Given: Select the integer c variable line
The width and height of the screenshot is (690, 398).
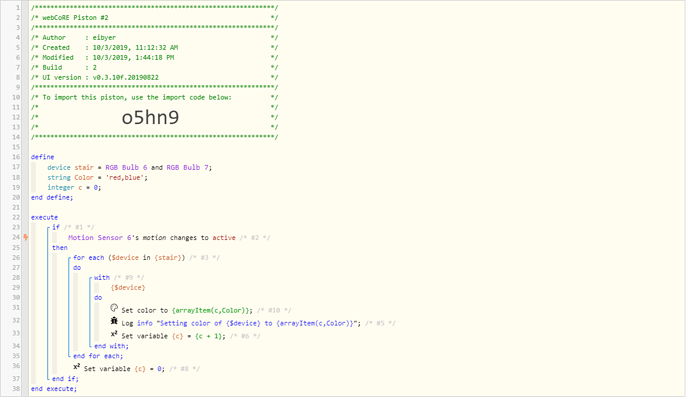Looking at the screenshot, I should point(74,188).
